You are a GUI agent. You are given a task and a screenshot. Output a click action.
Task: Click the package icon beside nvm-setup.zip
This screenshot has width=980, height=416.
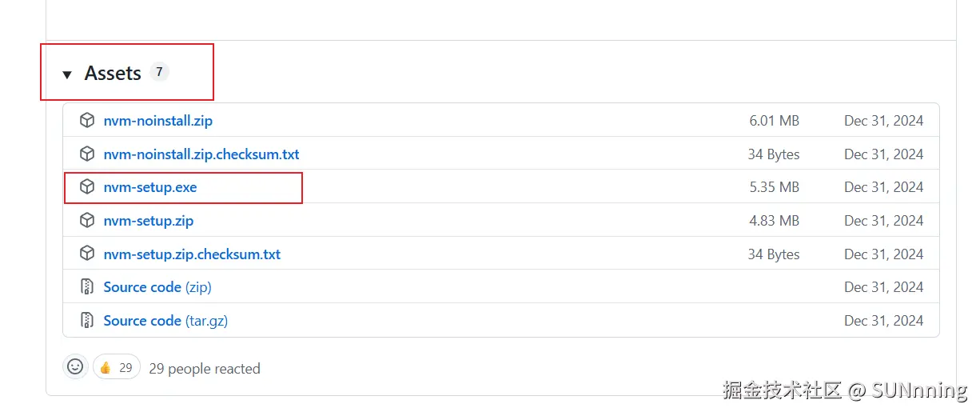coord(87,220)
